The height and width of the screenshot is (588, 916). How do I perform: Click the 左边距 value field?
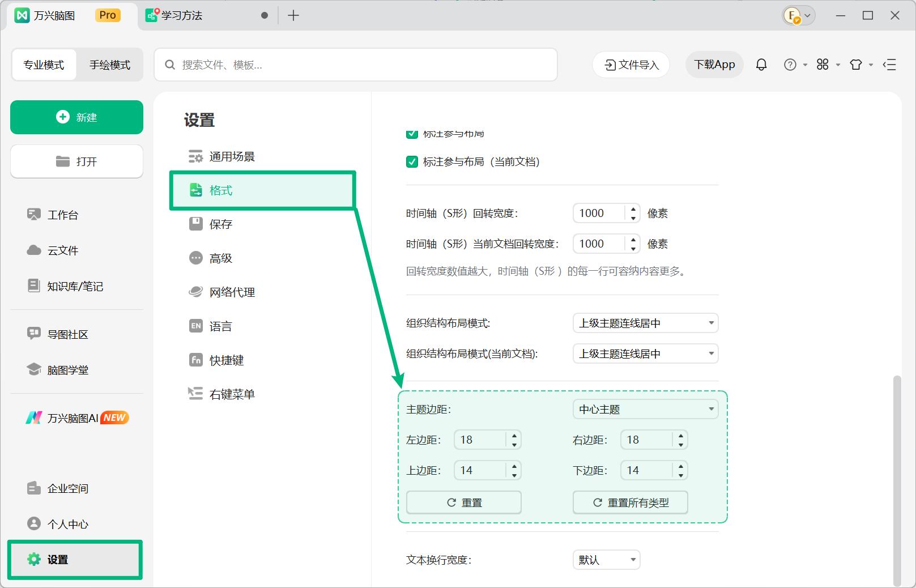coord(480,440)
